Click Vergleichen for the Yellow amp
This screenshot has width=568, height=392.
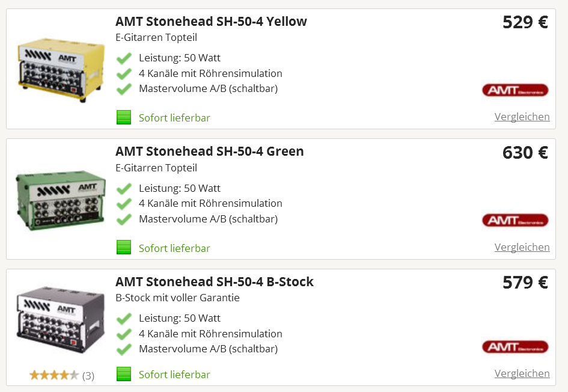click(x=522, y=117)
